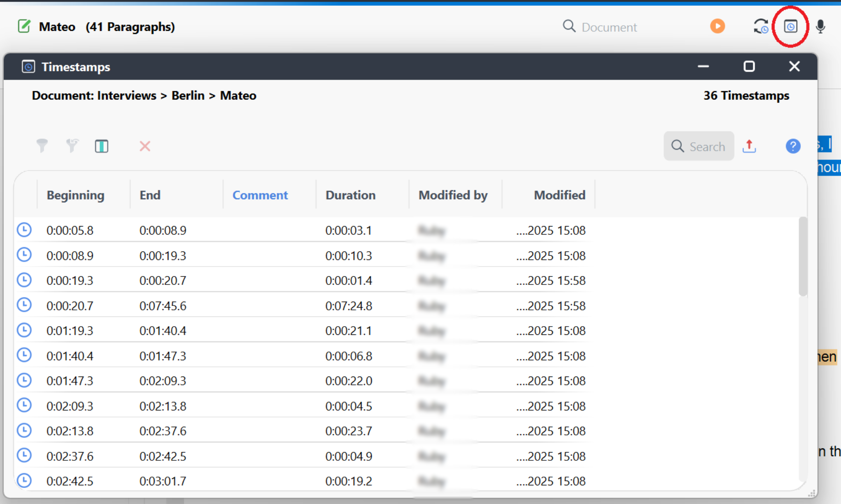
Task: Click the microphone transcription icon
Action: pos(820,27)
